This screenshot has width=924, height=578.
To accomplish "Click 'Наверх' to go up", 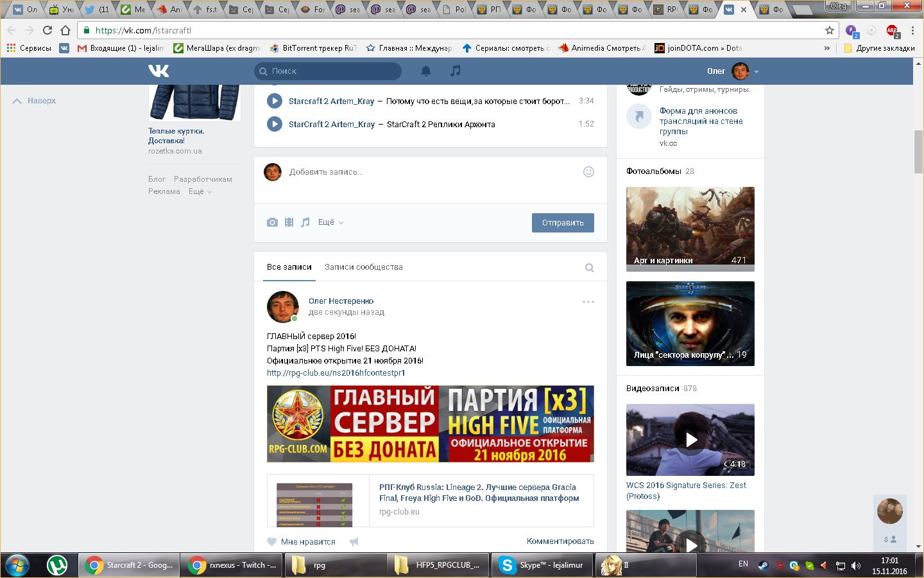I will pos(35,101).
